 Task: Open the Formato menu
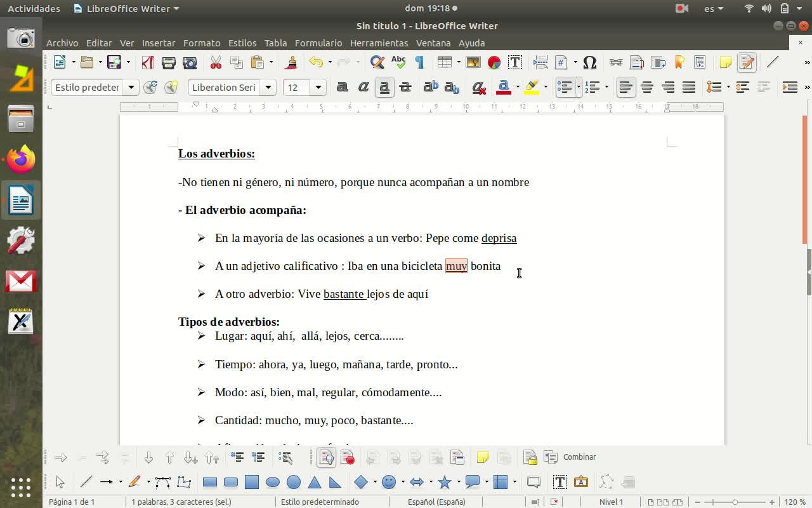tap(201, 43)
